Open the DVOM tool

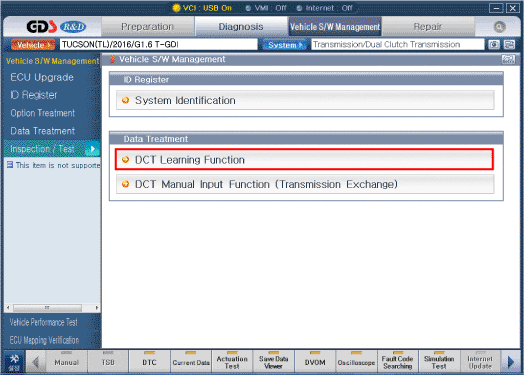[x=315, y=362]
